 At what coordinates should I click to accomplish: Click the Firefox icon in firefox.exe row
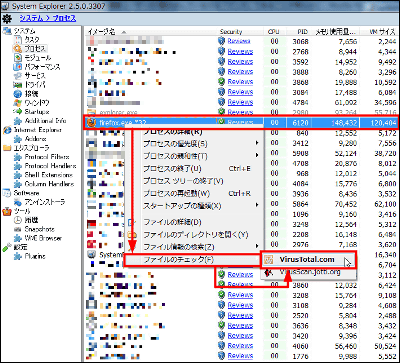click(x=91, y=123)
